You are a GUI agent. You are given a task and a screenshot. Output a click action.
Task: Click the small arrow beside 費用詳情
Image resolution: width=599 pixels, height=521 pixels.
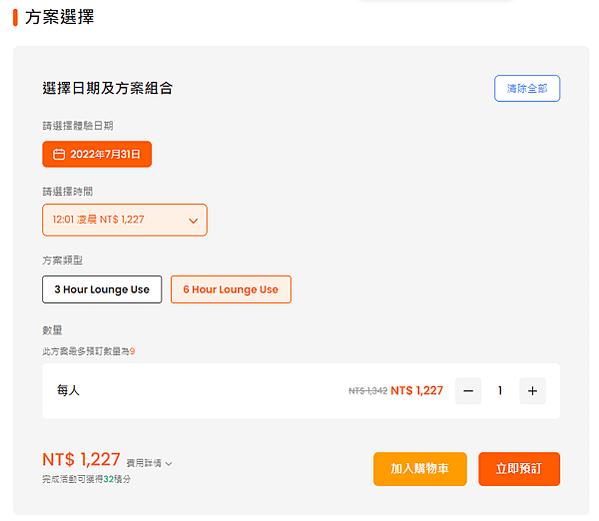(x=169, y=464)
